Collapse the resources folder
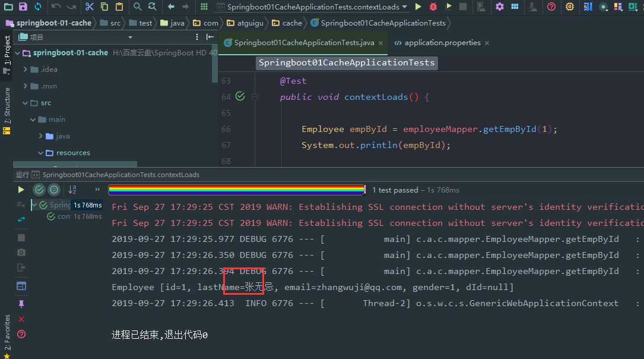 click(x=41, y=153)
